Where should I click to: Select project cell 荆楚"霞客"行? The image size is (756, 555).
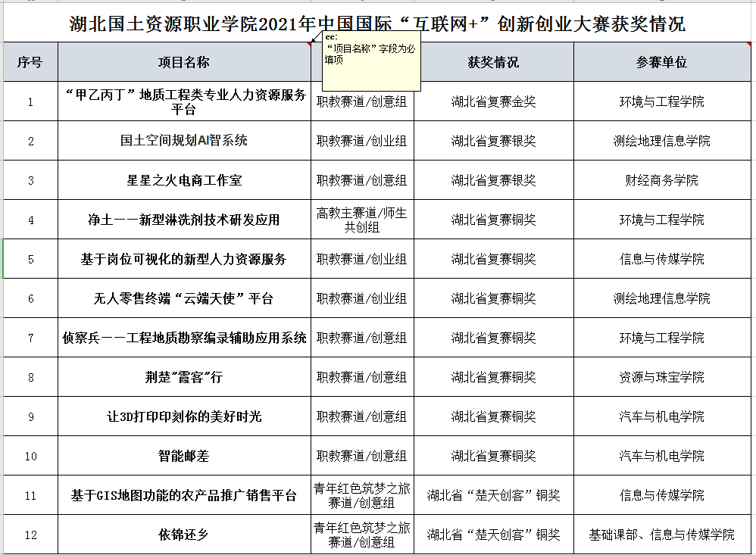pyautogui.click(x=184, y=377)
